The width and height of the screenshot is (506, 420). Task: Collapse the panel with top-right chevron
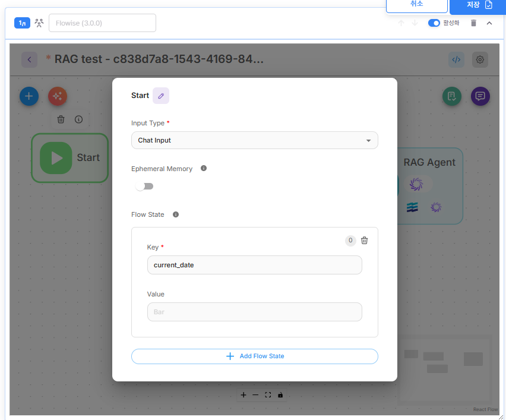coord(489,23)
